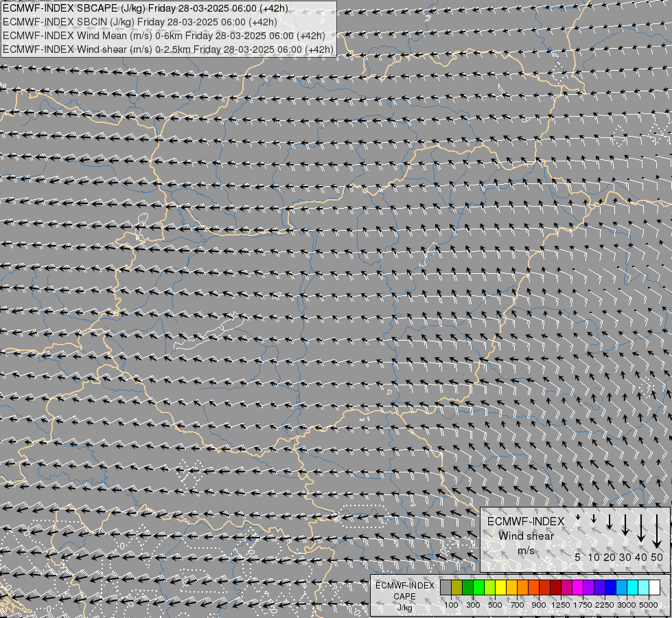This screenshot has width=672, height=618.
Task: Click the 40 label under wind shear arrows
Action: click(x=640, y=557)
